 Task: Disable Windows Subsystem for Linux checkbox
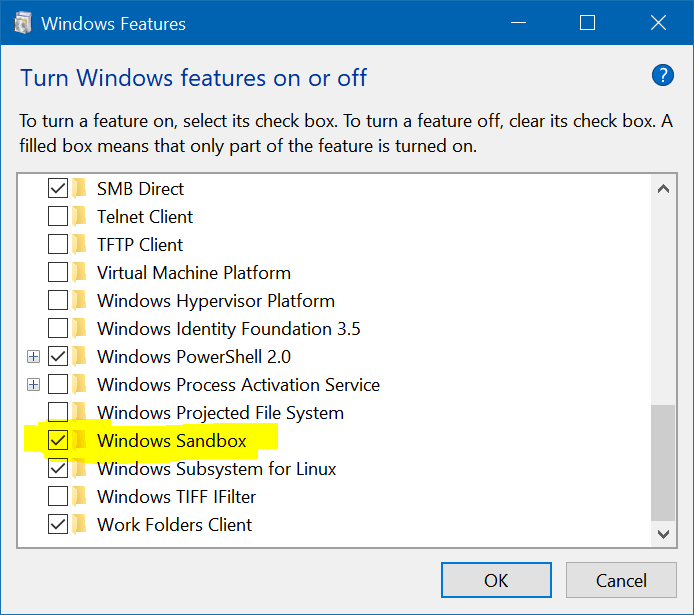58,468
